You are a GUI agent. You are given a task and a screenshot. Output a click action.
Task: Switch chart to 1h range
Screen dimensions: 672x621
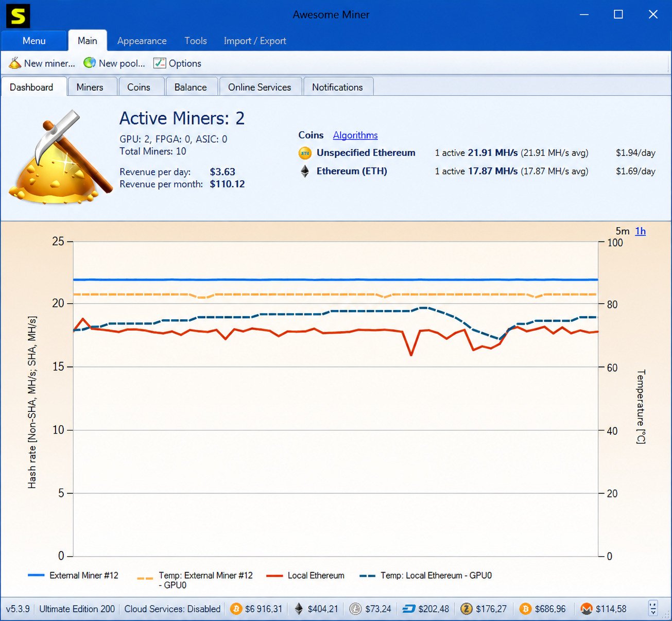pyautogui.click(x=640, y=231)
